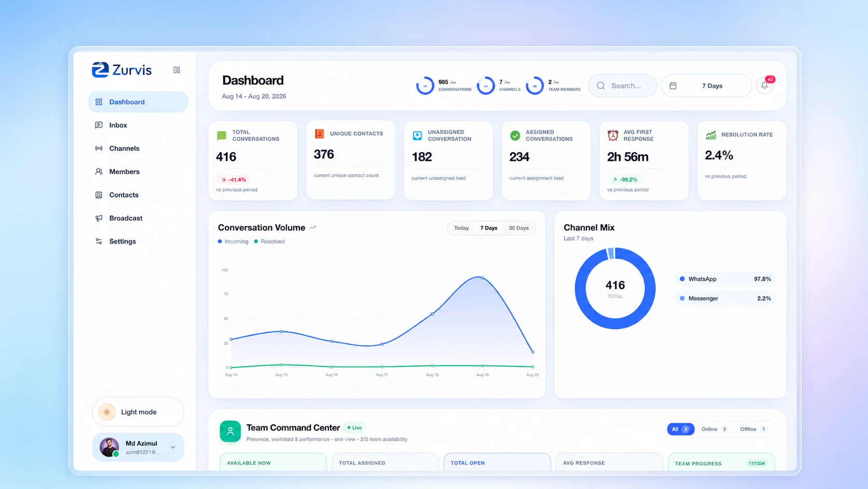Click the Avg First Response clock icon
Viewport: 868px width, 489px height.
pos(613,136)
